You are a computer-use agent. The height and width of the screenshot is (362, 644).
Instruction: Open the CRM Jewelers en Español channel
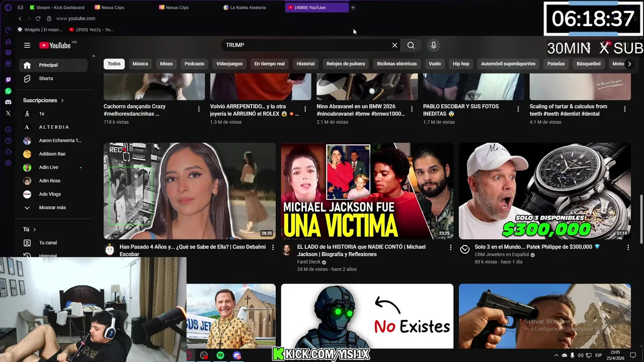tap(502, 255)
